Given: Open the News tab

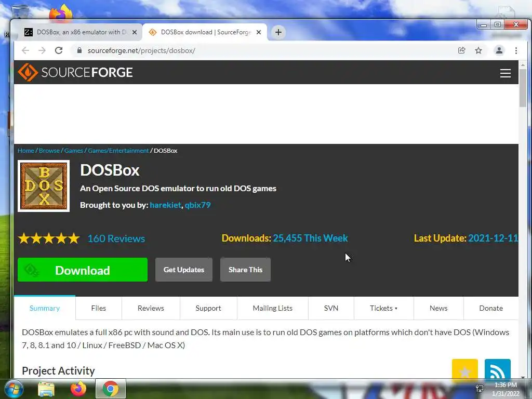Looking at the screenshot, I should pos(438,308).
